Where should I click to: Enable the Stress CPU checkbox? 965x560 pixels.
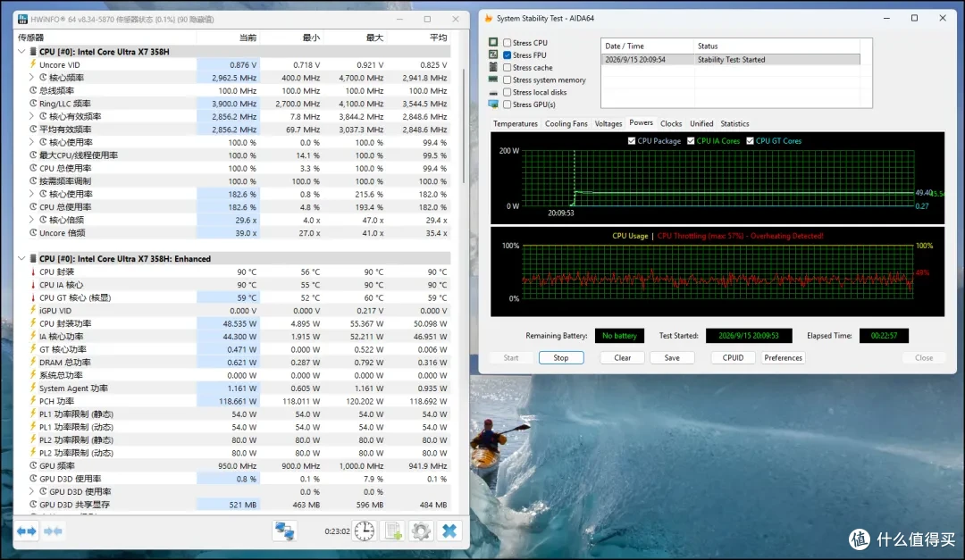click(x=508, y=43)
